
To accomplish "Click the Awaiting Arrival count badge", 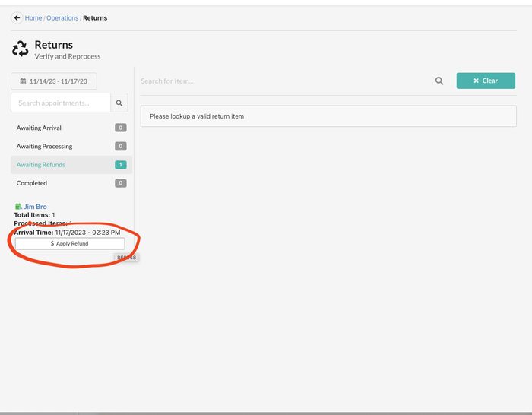I will [x=120, y=128].
